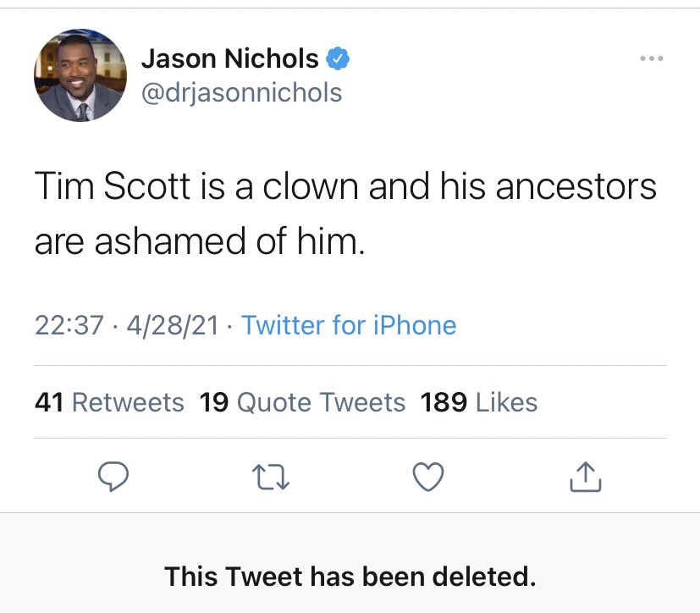The width and height of the screenshot is (700, 613).
Task: Tap the blue verified badge
Action: 338,58
